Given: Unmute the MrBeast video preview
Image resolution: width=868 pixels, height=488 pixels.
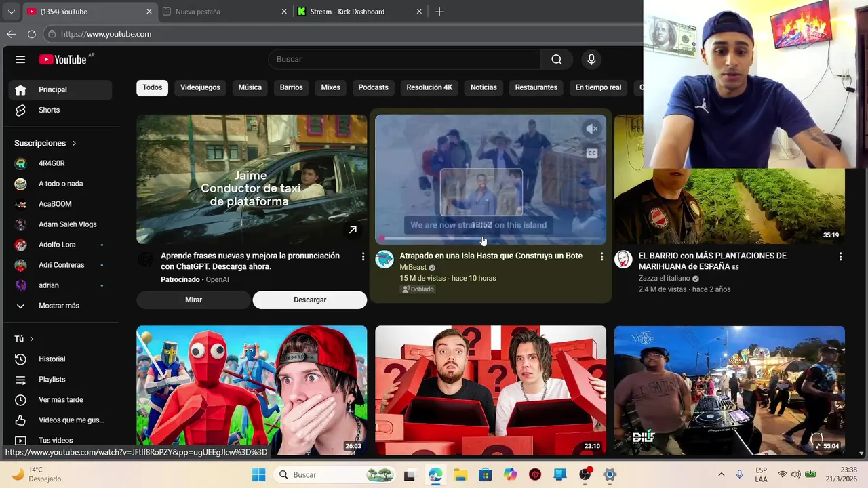Looking at the screenshot, I should (592, 129).
